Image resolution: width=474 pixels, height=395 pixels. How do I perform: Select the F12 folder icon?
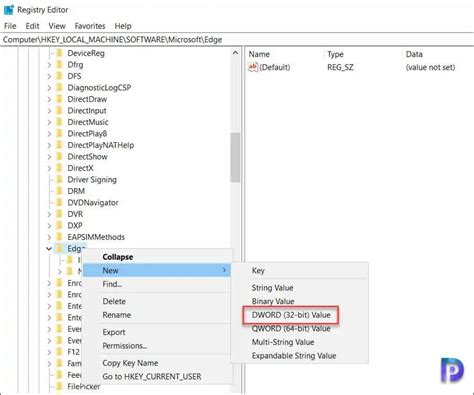(59, 352)
